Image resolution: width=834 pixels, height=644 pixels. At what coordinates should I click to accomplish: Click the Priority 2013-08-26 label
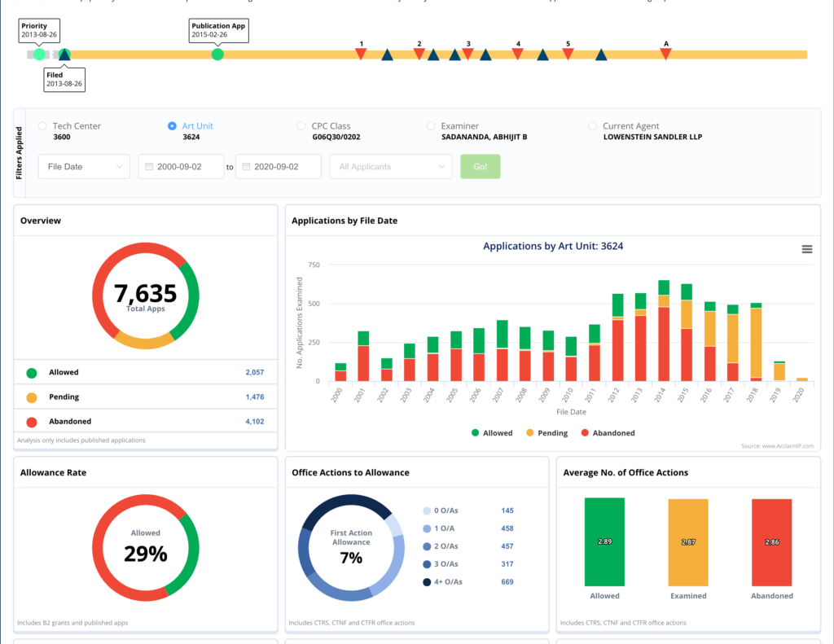click(39, 30)
